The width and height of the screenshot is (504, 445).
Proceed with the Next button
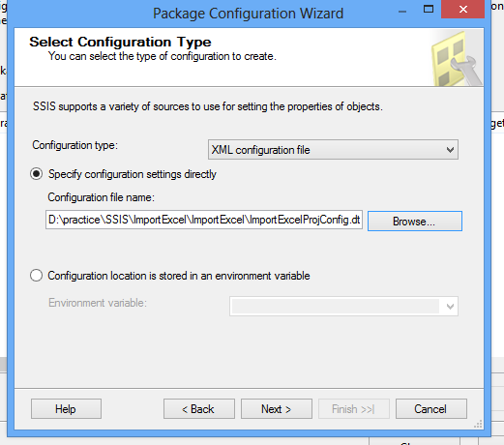(x=277, y=409)
